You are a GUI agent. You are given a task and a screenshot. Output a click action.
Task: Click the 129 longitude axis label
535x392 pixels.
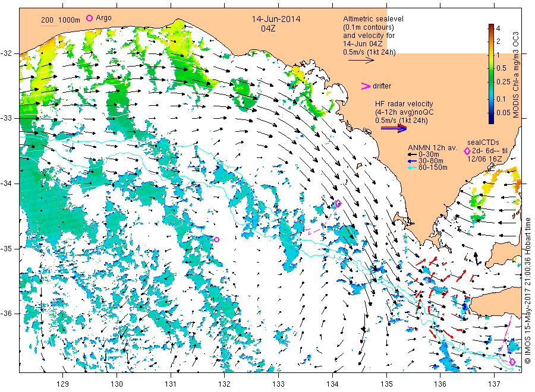click(63, 384)
